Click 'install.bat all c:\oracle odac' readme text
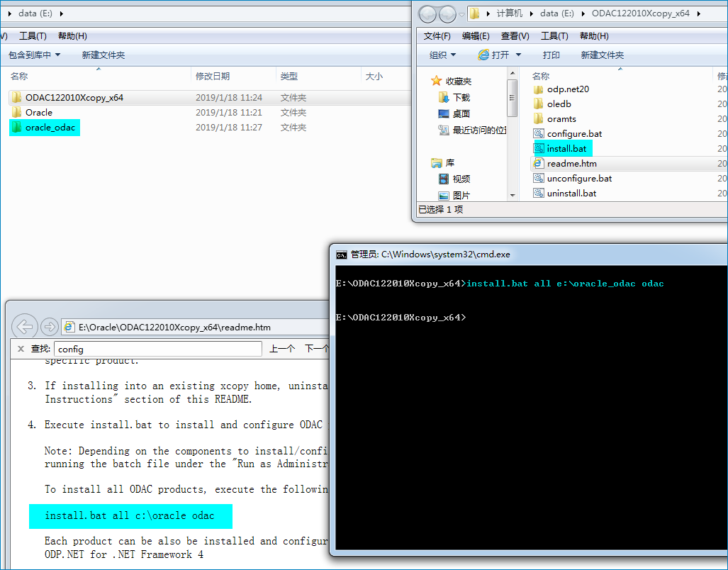The image size is (728, 570). coord(130,515)
